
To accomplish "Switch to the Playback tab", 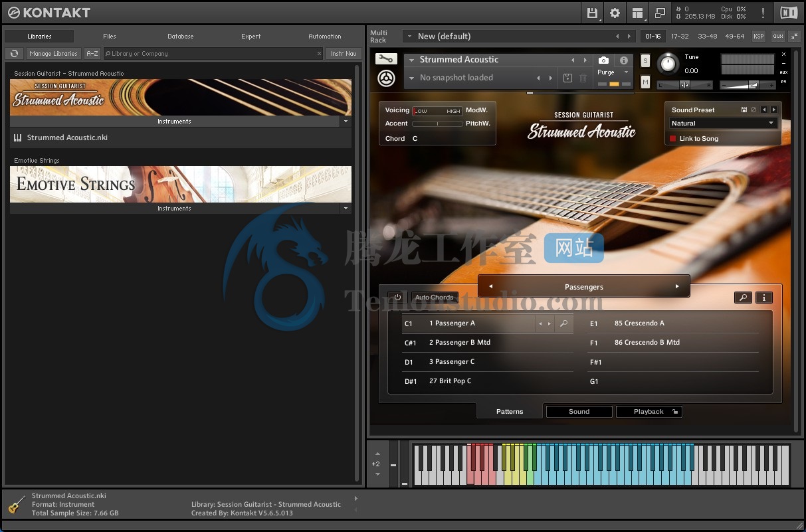I will tap(649, 412).
